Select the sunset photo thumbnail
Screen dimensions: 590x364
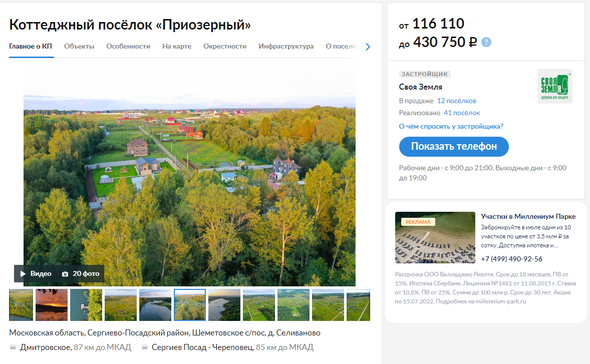click(52, 305)
